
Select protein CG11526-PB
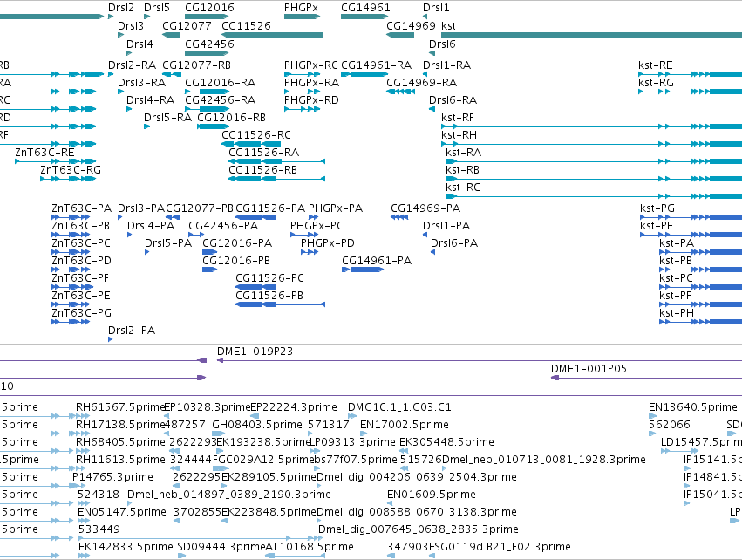click(x=269, y=296)
